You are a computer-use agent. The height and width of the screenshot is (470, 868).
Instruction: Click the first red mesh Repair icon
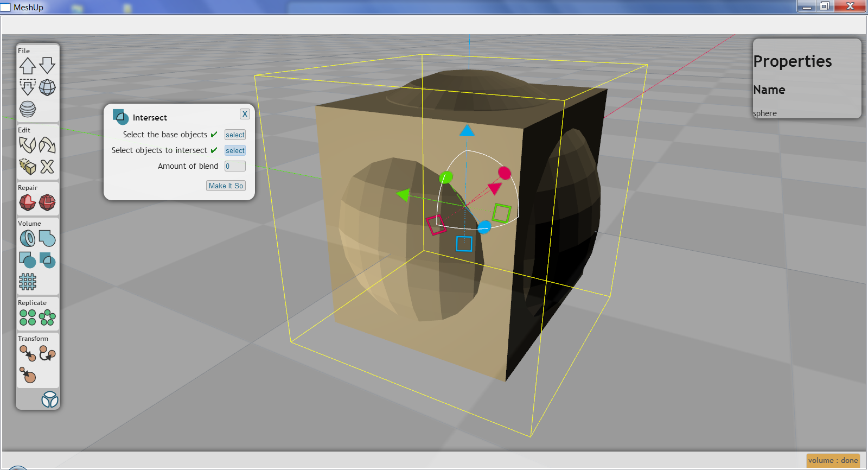click(x=28, y=202)
